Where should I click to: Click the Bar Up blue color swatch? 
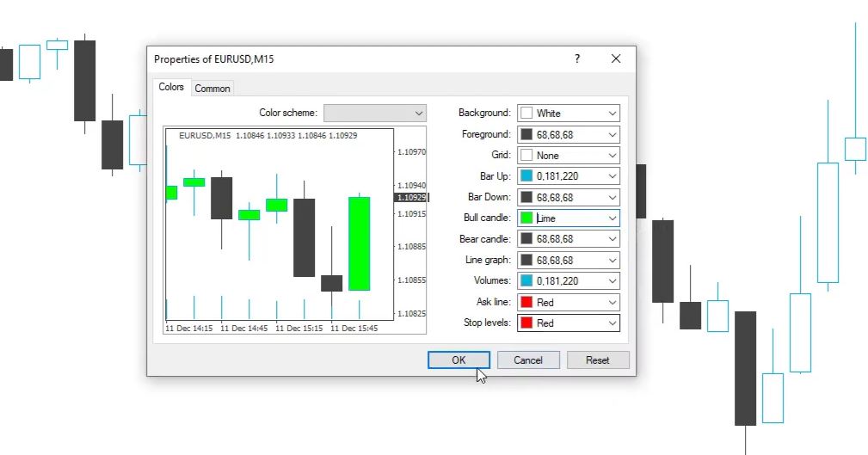[x=526, y=176]
